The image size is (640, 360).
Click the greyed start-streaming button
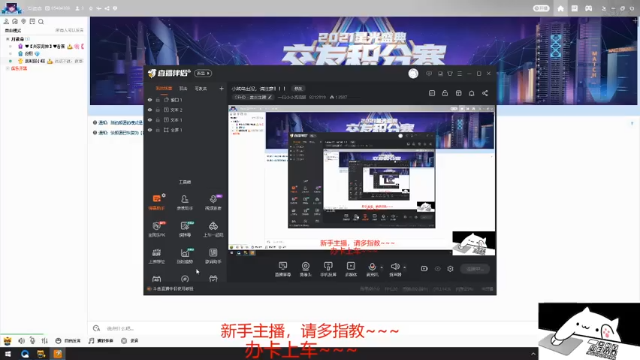[x=475, y=269]
